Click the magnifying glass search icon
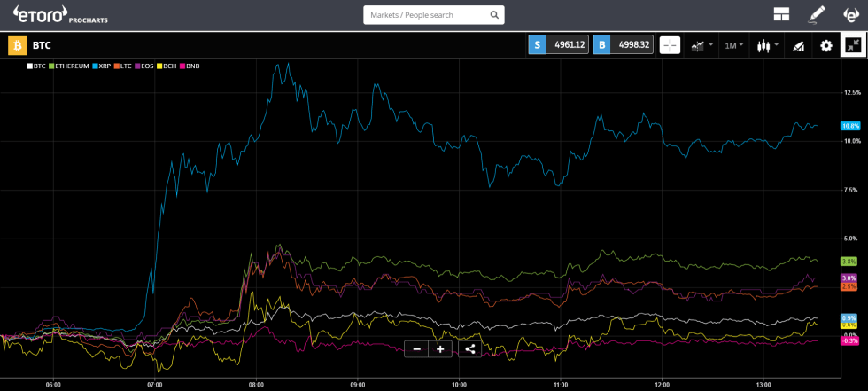The image size is (868, 391). (494, 15)
